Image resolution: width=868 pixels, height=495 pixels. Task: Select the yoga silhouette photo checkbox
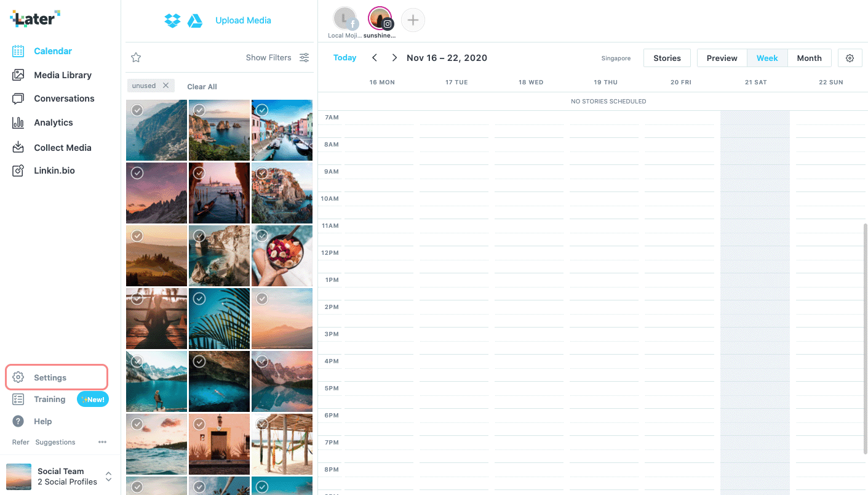(137, 298)
